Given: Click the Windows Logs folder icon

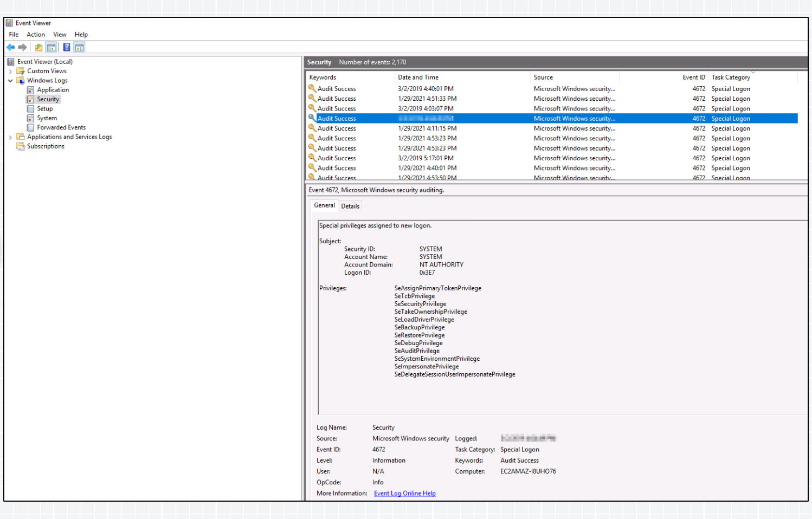Looking at the screenshot, I should coord(21,80).
